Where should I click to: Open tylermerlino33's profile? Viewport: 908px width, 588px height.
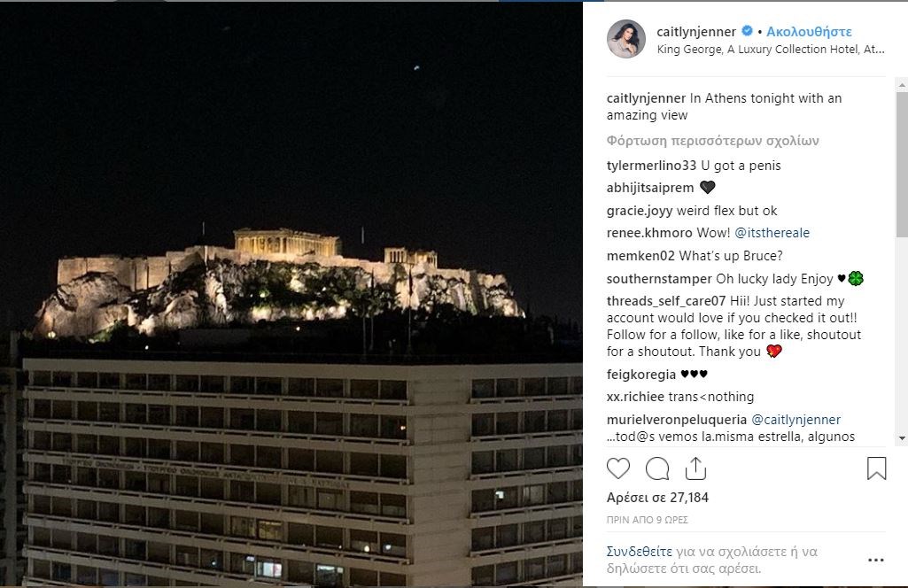(651, 166)
